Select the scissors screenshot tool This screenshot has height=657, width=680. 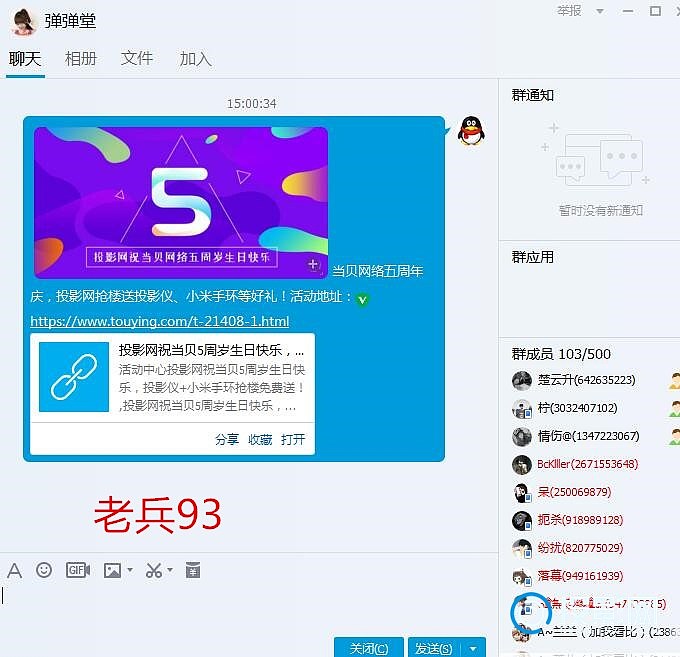pos(153,570)
